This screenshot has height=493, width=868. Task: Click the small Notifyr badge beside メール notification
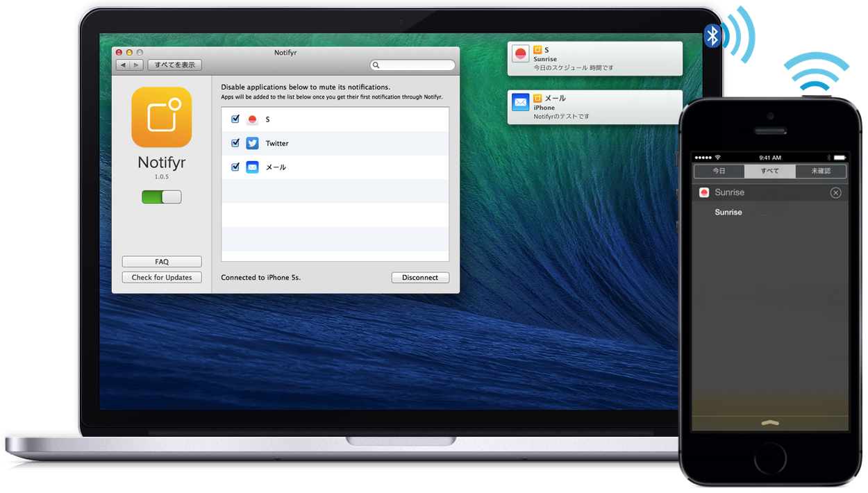coord(537,98)
